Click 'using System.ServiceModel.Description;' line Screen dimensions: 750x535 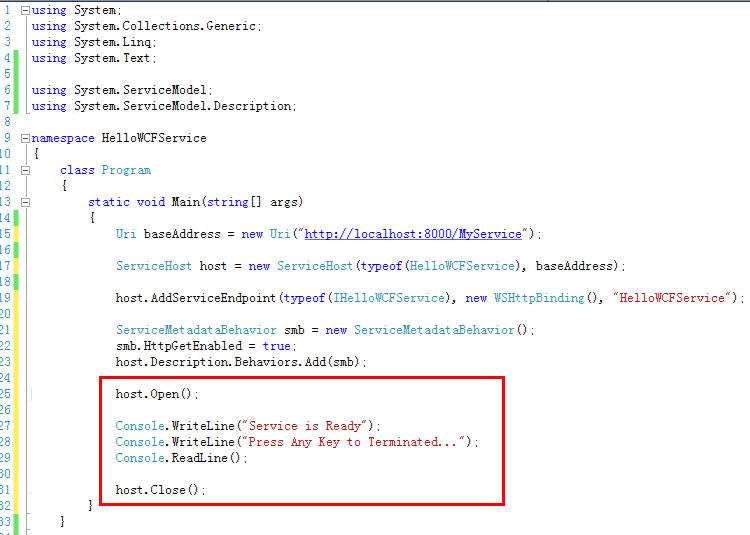point(164,106)
